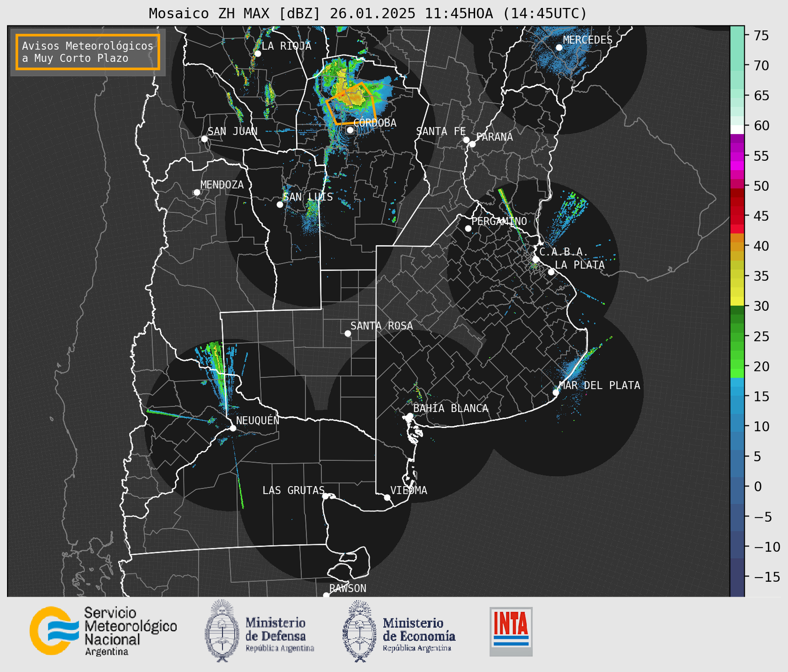Click the C.A.B.A. city marker dot
Screen dimensions: 788x672
[536, 259]
